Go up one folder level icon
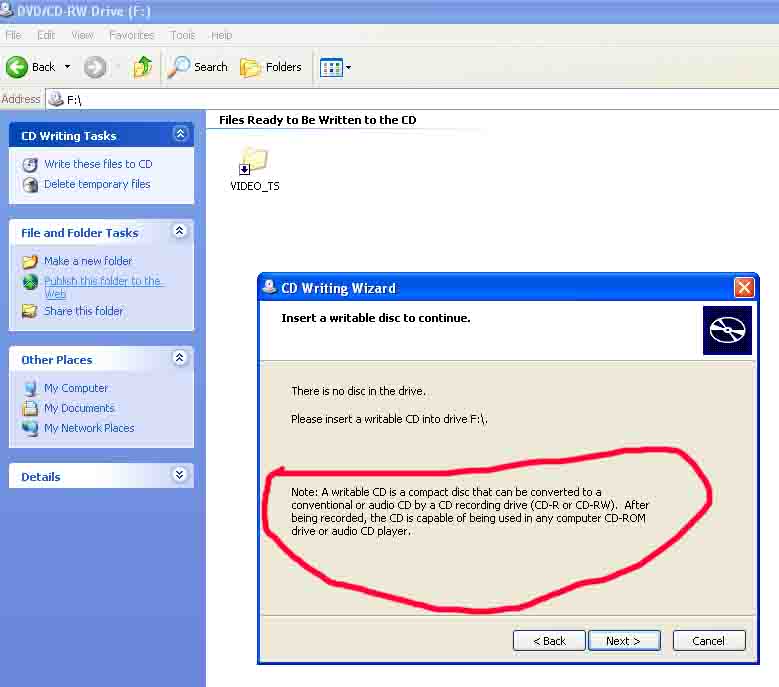The height and width of the screenshot is (687, 779). pos(143,67)
